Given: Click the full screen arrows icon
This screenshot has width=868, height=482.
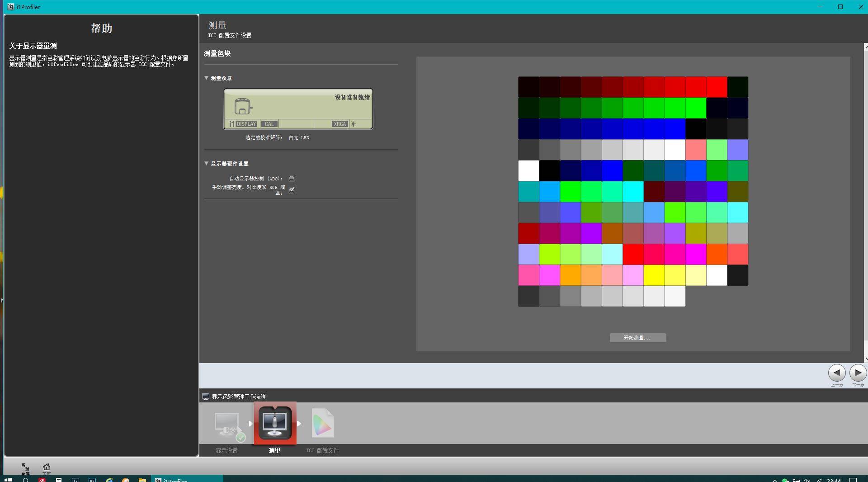Looking at the screenshot, I should click(25, 467).
